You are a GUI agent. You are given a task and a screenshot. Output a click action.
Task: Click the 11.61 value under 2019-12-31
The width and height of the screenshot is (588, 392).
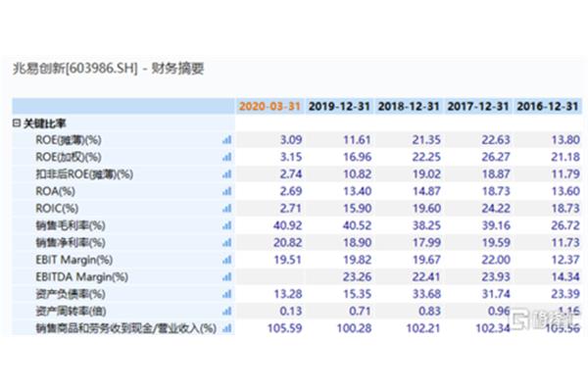coord(358,140)
